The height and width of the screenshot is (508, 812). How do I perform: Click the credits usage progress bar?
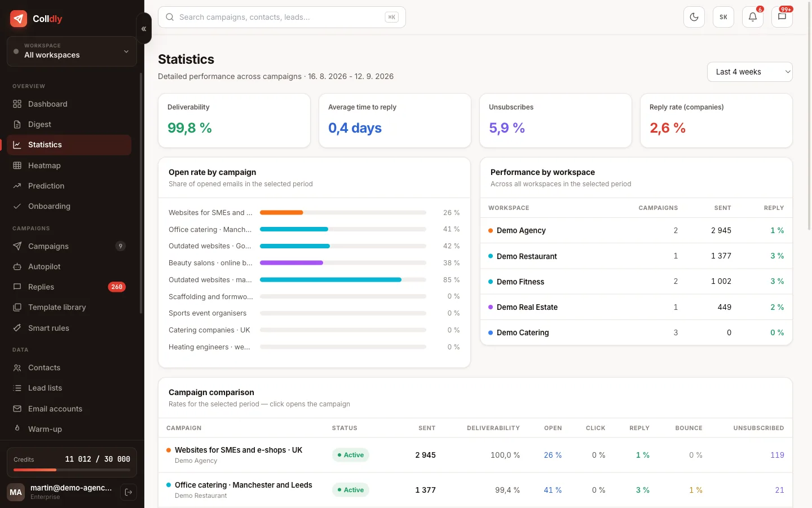click(x=72, y=470)
